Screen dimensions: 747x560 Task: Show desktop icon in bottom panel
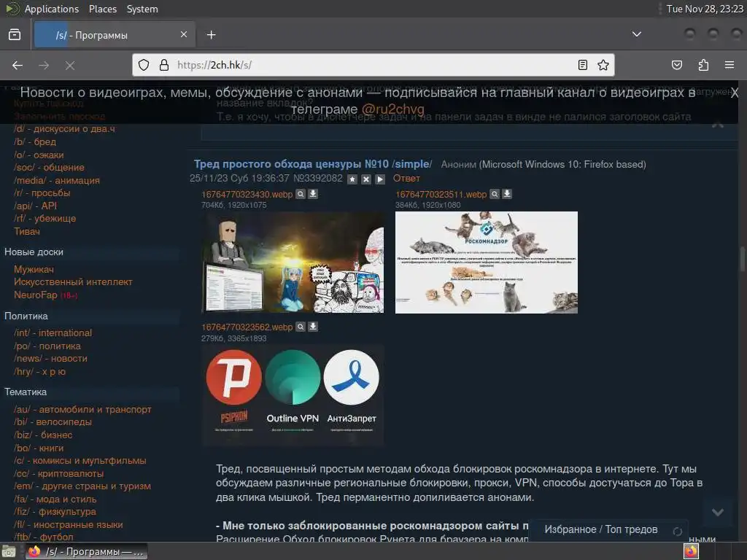9,551
